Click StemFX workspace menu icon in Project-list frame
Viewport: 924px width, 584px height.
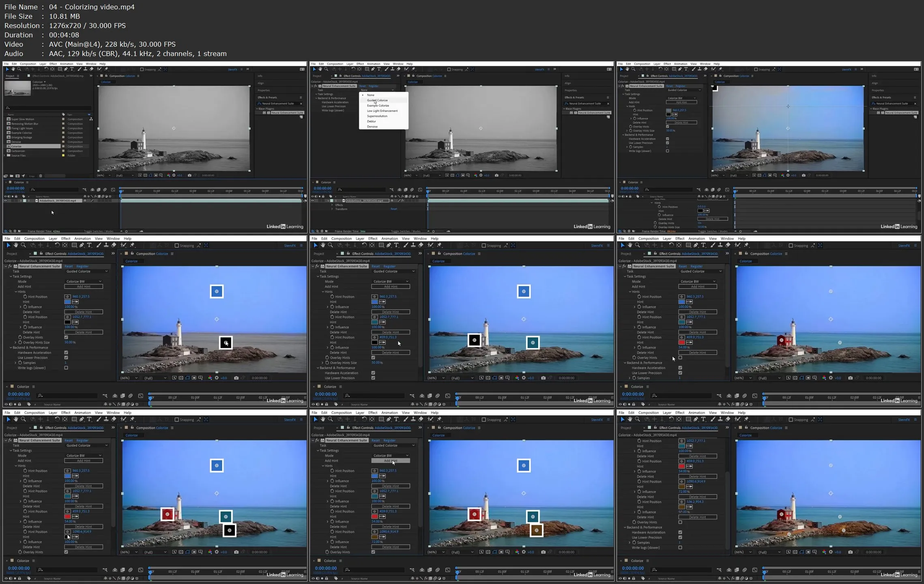(x=242, y=69)
